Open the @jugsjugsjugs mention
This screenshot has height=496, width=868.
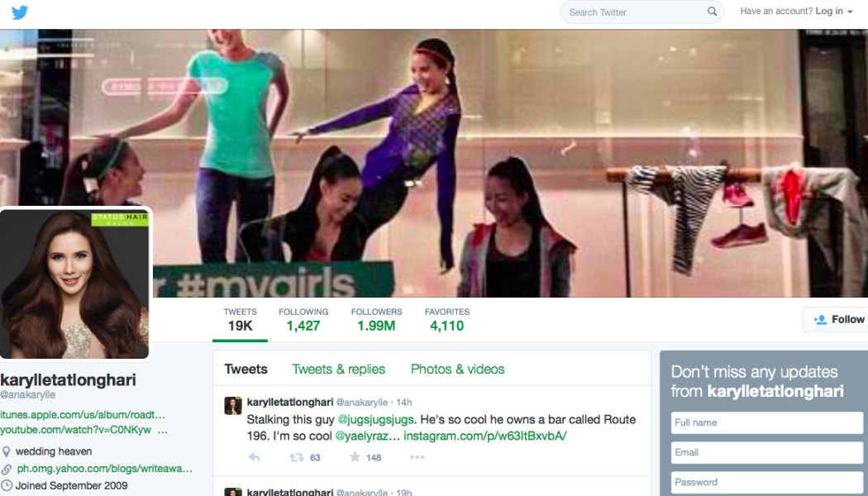coord(376,420)
